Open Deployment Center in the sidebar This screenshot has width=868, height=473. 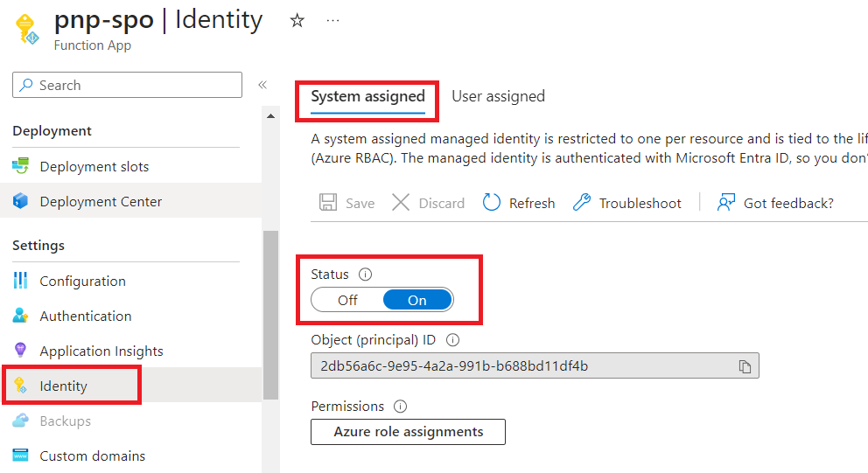click(101, 202)
